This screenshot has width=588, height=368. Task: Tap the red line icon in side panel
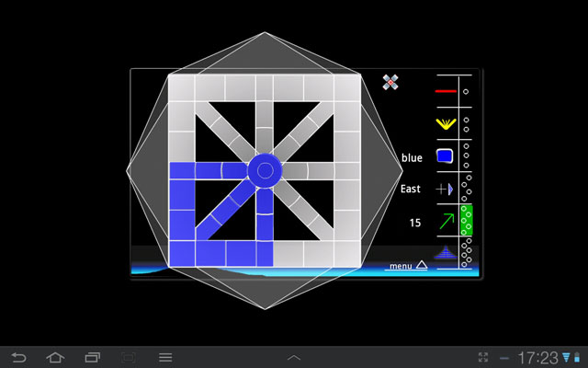click(x=446, y=91)
